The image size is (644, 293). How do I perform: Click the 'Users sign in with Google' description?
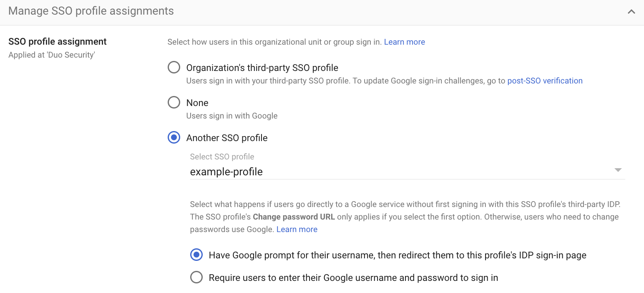[232, 116]
